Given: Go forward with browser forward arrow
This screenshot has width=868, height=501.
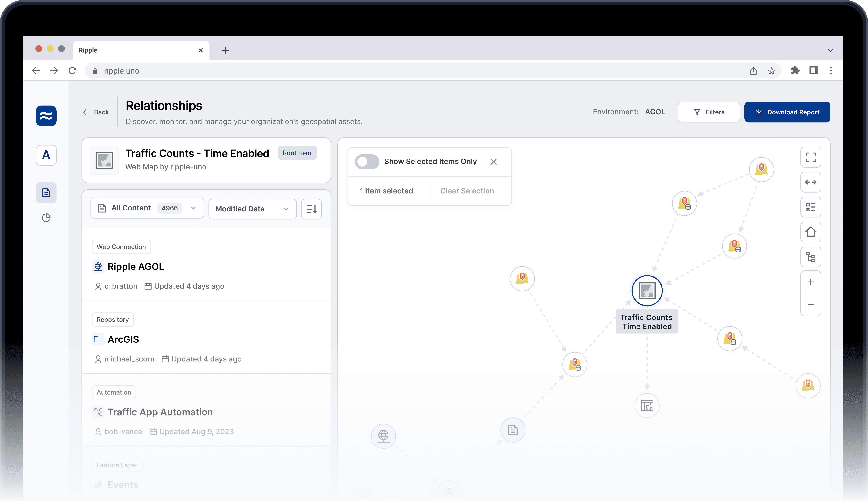Looking at the screenshot, I should point(54,71).
